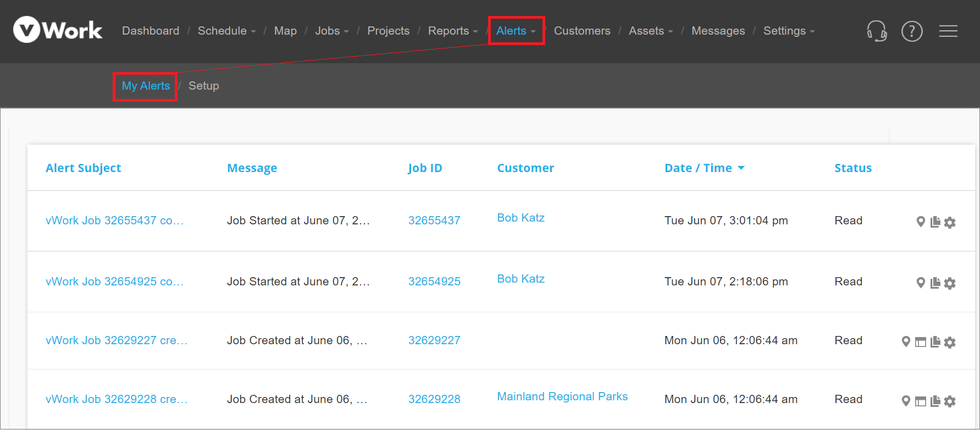Image resolution: width=980 pixels, height=430 pixels.
Task: Open the Map menu item
Action: [x=285, y=31]
